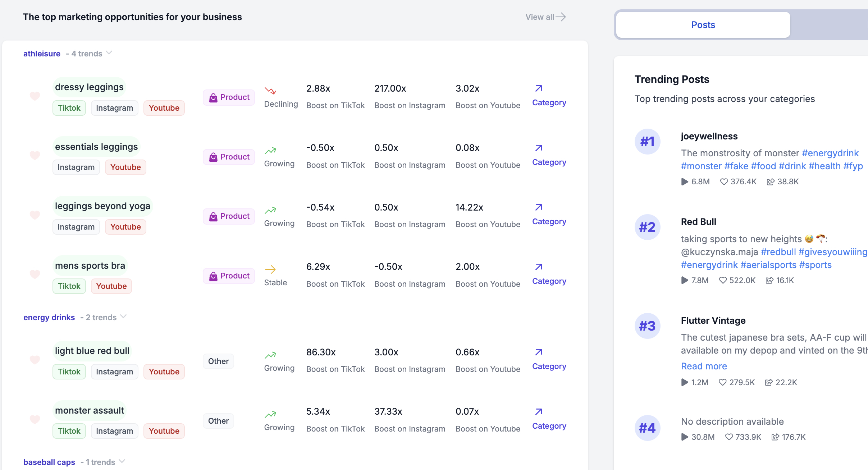This screenshot has width=868, height=470.
Task: Click the Product badge for leggings beyond yoga
Action: pos(229,216)
